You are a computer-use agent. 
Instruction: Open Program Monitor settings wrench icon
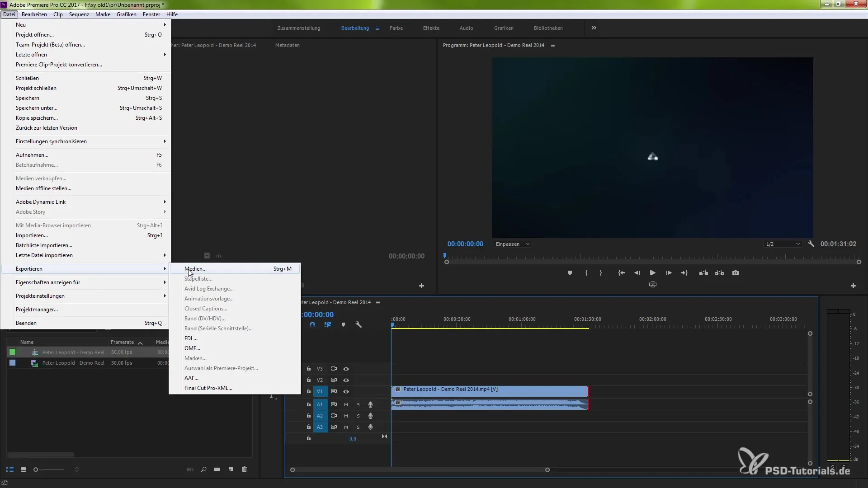(x=811, y=244)
